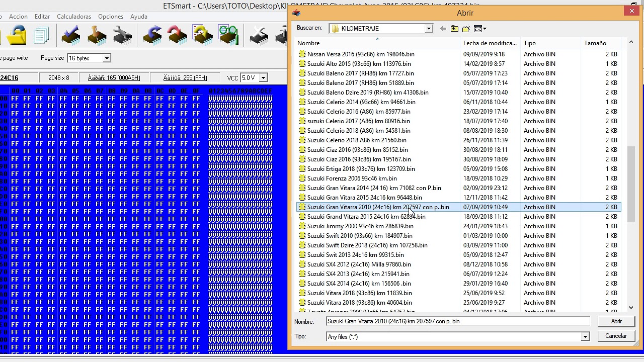Click the open file folder icon in ETSmart
Viewport: 644px width, 362px height.
pos(16,35)
